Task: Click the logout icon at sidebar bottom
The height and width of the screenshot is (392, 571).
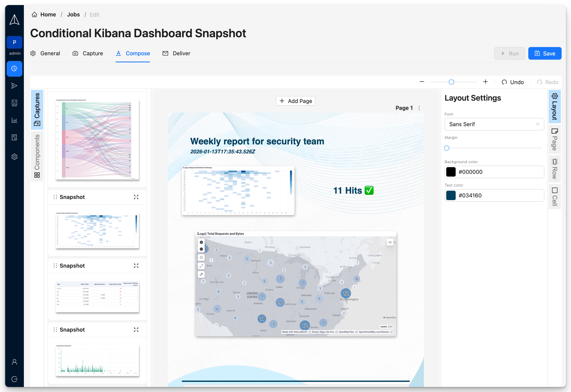Action: pos(14,379)
